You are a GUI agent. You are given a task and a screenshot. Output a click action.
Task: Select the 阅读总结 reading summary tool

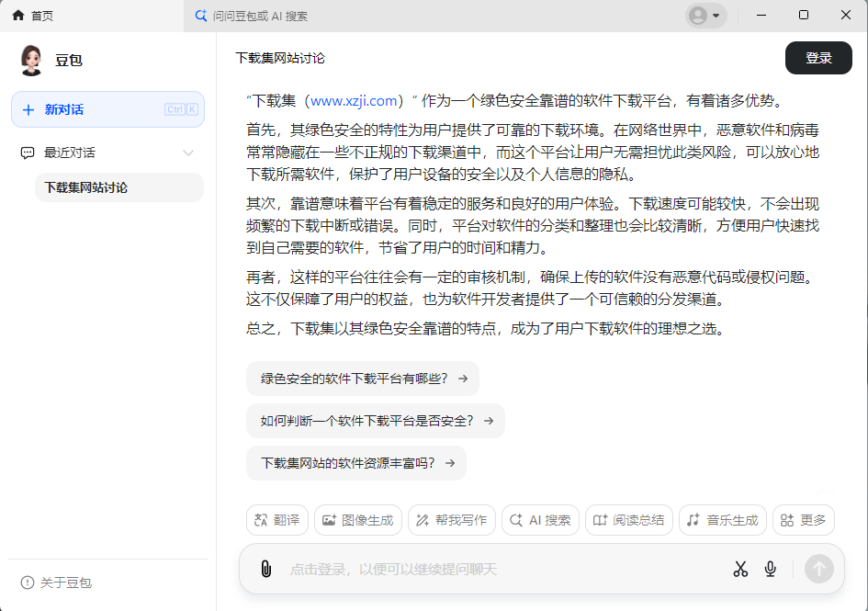point(629,520)
